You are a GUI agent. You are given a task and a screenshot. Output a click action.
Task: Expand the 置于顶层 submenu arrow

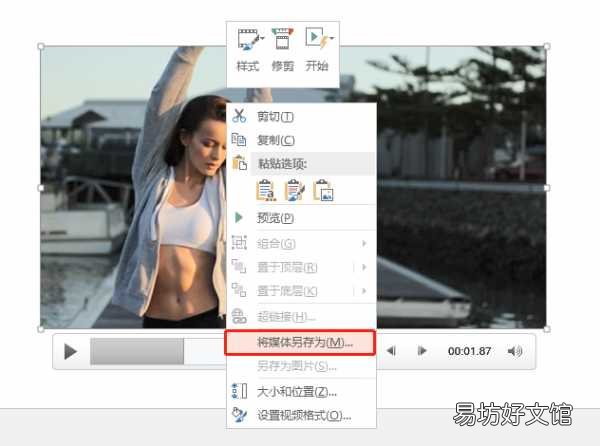(x=364, y=267)
